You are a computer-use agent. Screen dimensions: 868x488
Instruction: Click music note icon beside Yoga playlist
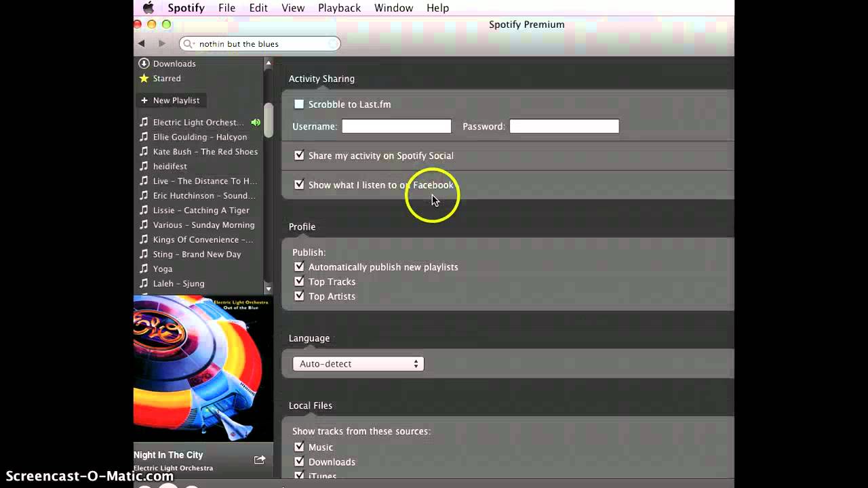coord(144,268)
